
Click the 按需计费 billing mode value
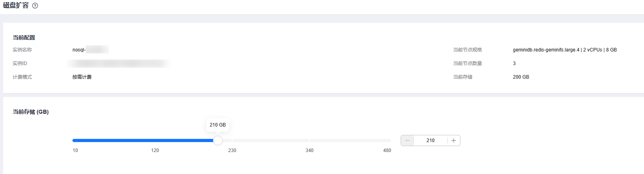click(x=82, y=77)
